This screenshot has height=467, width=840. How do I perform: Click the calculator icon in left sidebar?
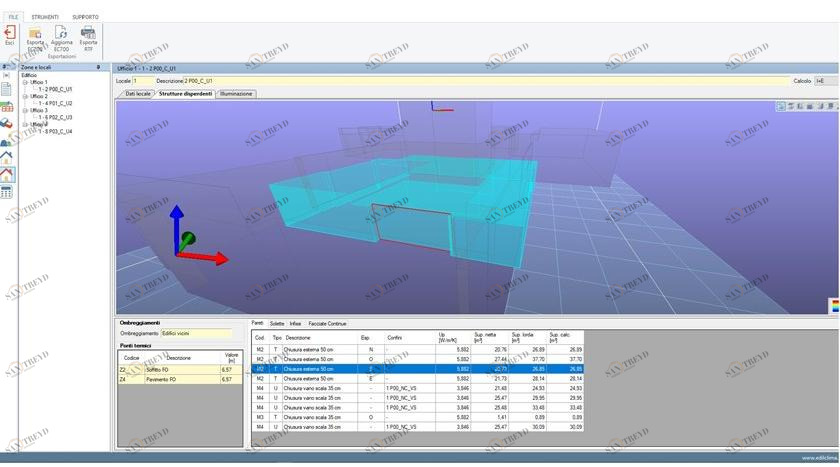point(7,191)
